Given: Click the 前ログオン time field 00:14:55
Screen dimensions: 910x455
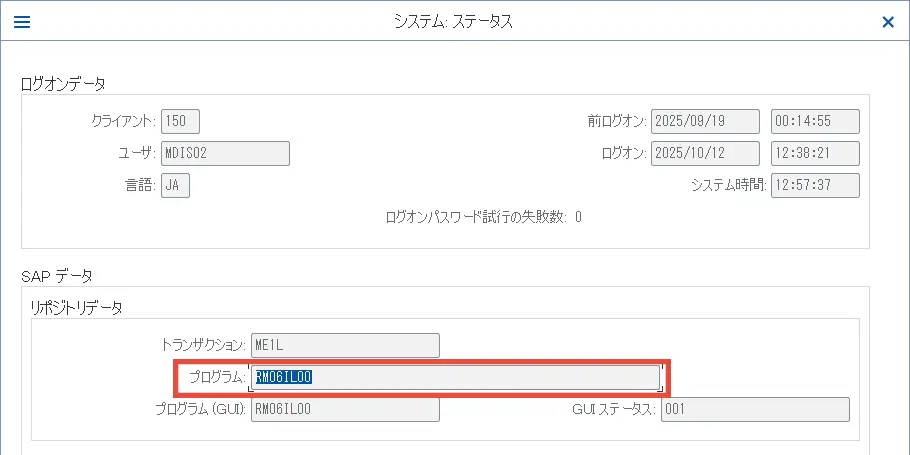Looking at the screenshot, I should 816,121.
